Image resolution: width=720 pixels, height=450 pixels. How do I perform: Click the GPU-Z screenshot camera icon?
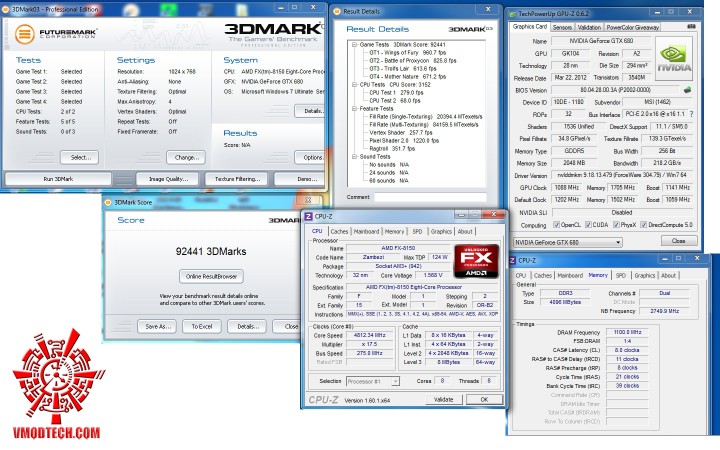pos(691,27)
